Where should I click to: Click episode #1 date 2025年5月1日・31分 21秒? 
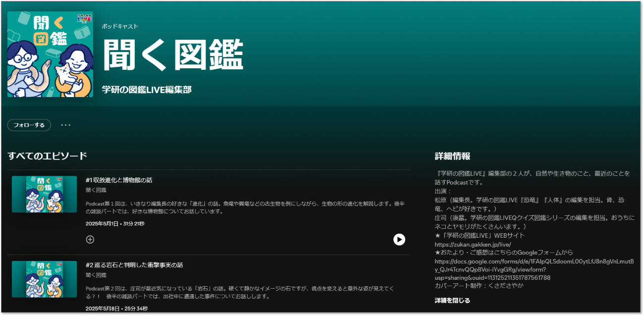(115, 224)
